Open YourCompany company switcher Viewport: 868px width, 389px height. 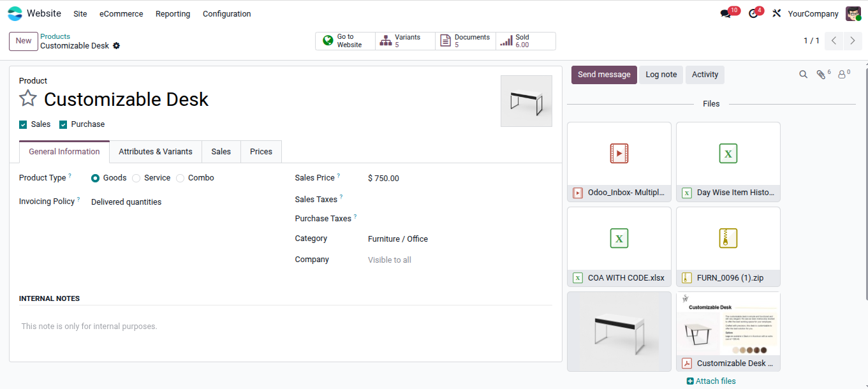pyautogui.click(x=813, y=13)
